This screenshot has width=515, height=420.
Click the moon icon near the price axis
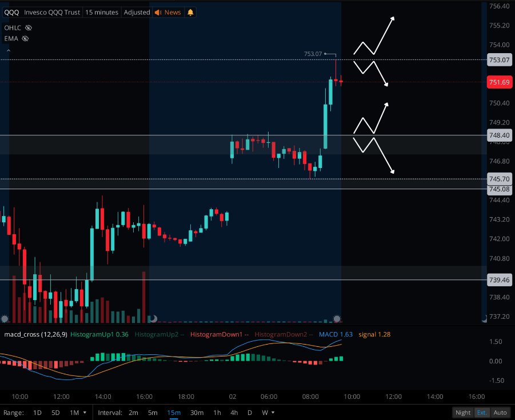485,318
